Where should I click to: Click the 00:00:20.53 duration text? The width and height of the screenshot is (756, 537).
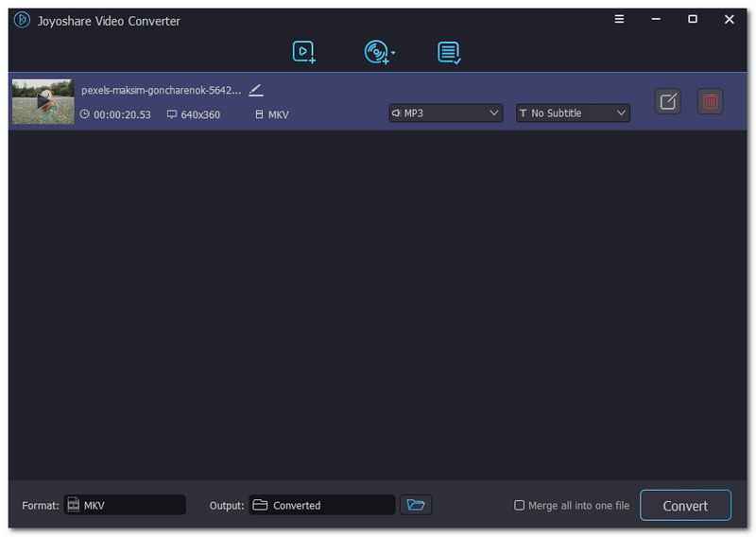[122, 114]
